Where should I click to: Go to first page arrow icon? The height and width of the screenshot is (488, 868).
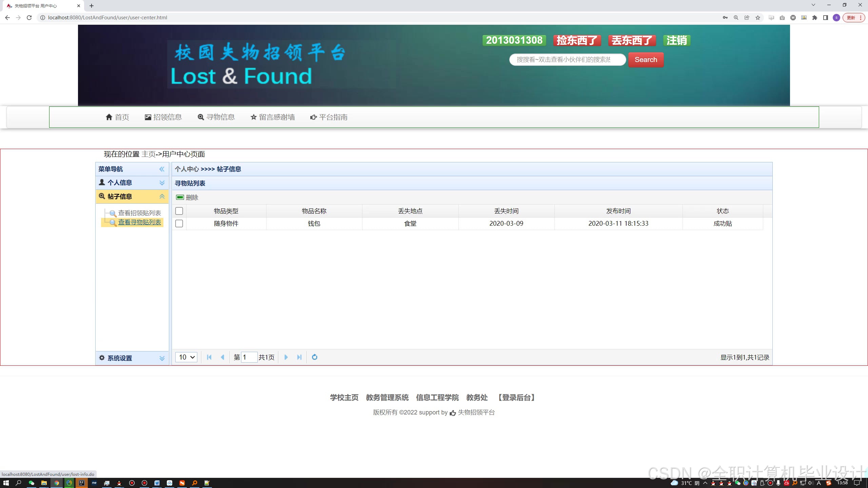coord(209,357)
